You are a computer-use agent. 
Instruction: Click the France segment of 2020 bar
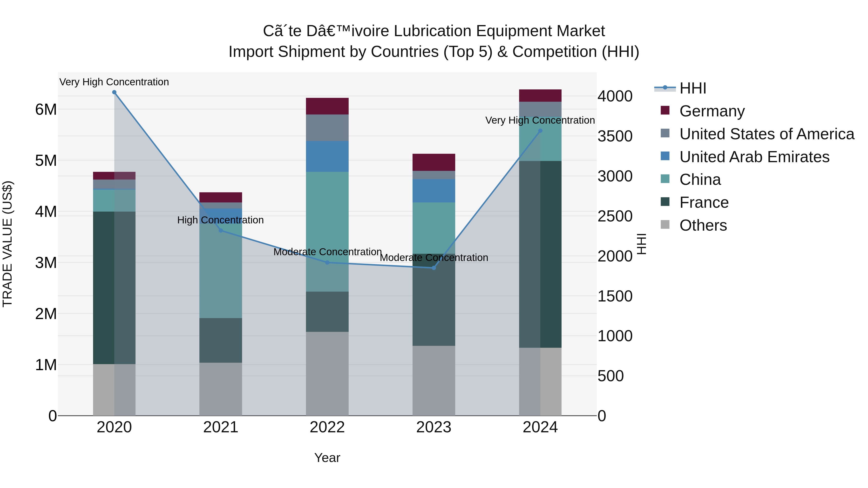[114, 287]
